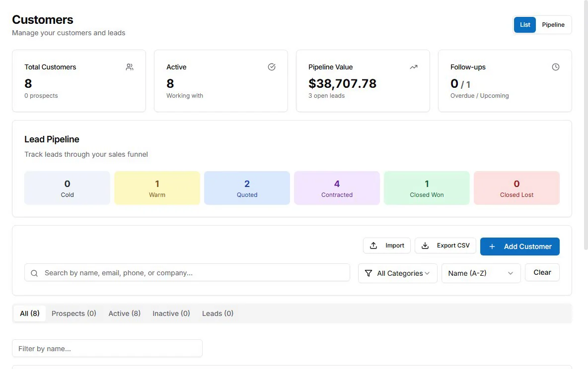Show the Active (8) tab
The image size is (588, 369).
125,313
